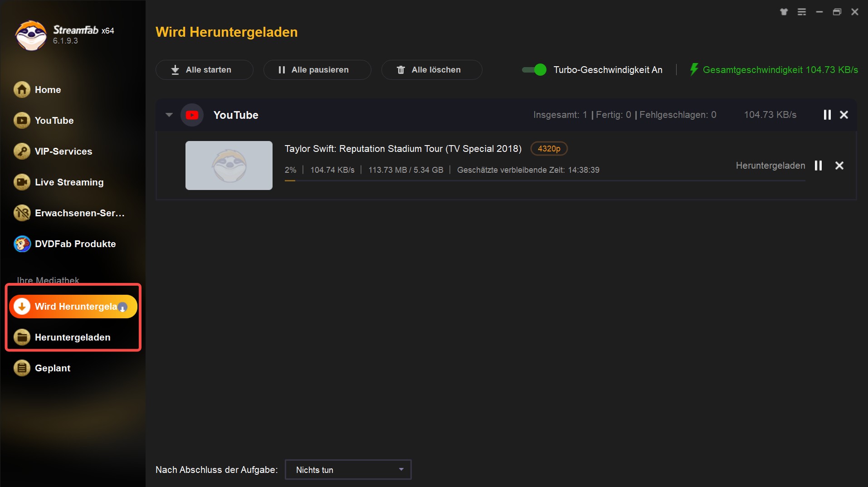868x487 pixels.
Task: Click Fehlgeschlagen: 0 status text
Action: [678, 115]
